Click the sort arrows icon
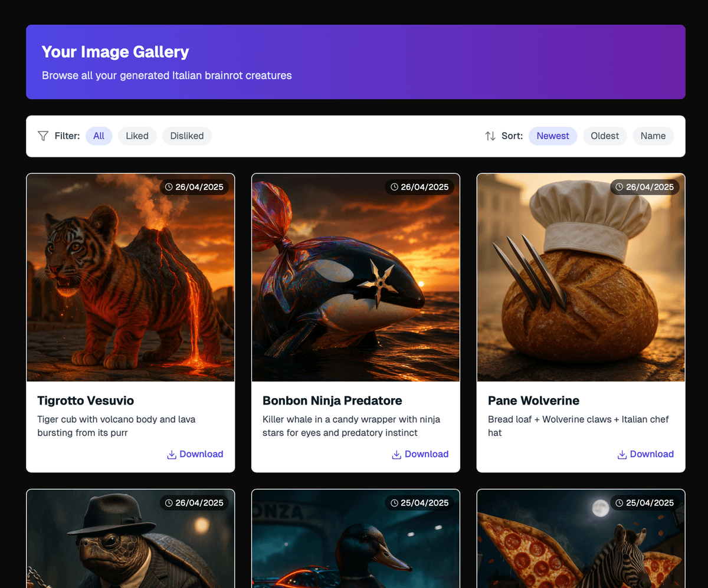This screenshot has height=588, width=708. 490,136
